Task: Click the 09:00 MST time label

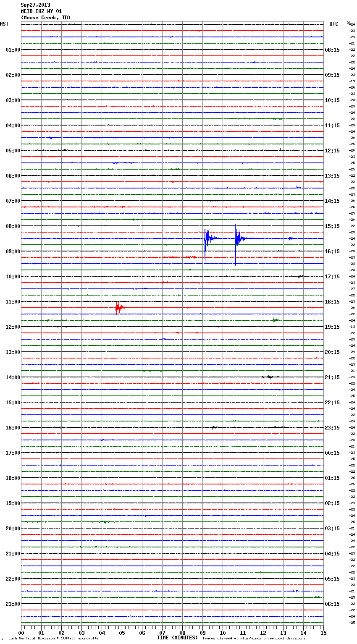Action: click(x=13, y=251)
